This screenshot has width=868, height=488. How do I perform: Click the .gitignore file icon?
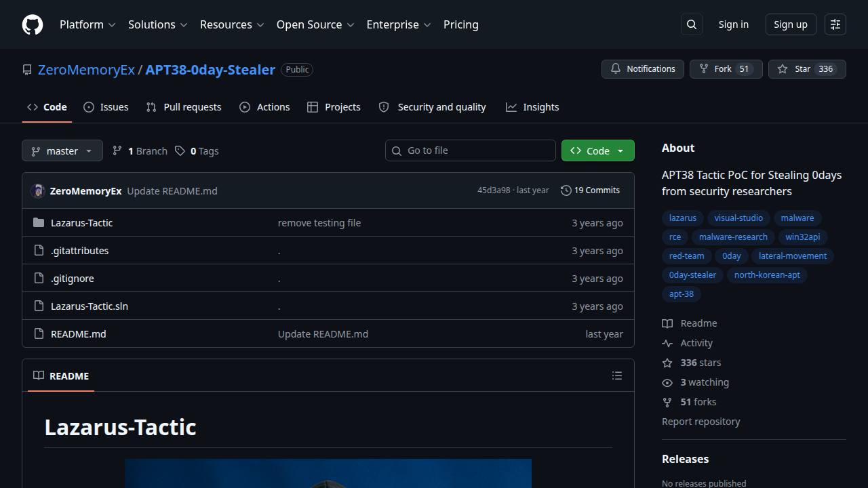tap(39, 279)
